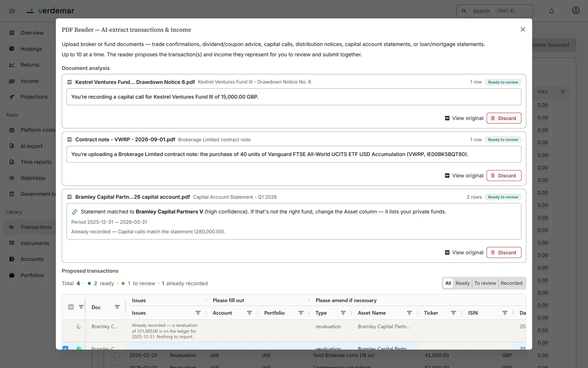
Task: Click the Government bonds bank icon
Action: [12, 194]
